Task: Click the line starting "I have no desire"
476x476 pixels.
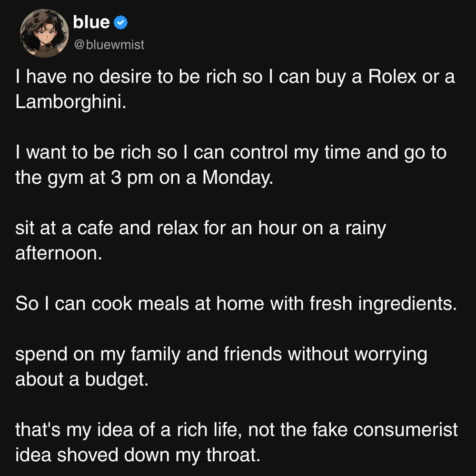Action: [235, 78]
